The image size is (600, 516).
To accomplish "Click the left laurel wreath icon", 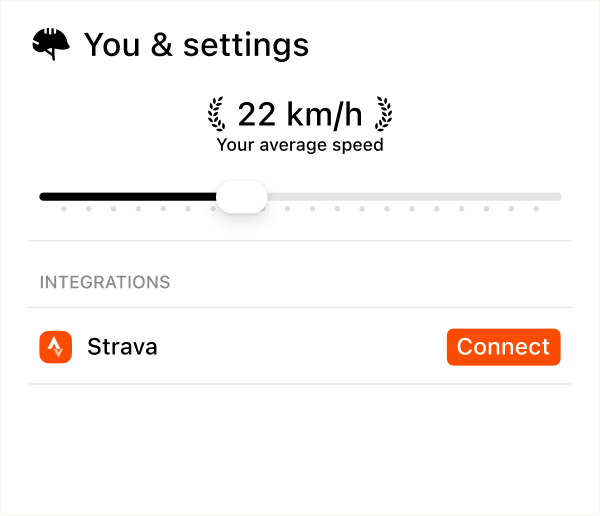I will 217,114.
